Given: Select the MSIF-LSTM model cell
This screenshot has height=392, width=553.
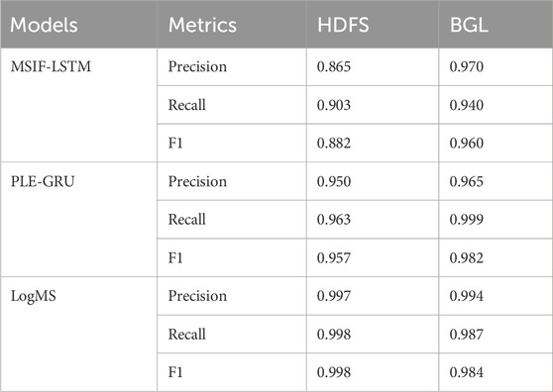Looking at the screenshot, I should tap(51, 66).
